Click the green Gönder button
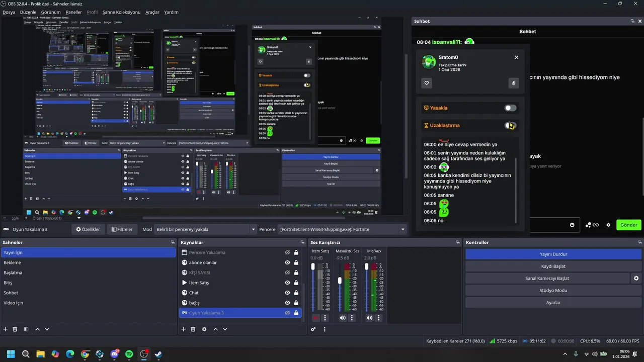The height and width of the screenshot is (362, 644). coord(629,225)
